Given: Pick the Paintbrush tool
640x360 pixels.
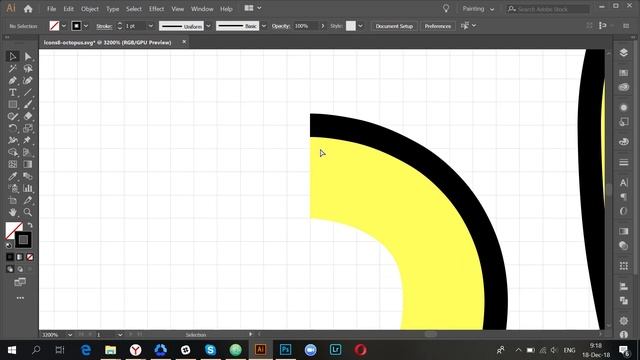Looking at the screenshot, I should 28,104.
